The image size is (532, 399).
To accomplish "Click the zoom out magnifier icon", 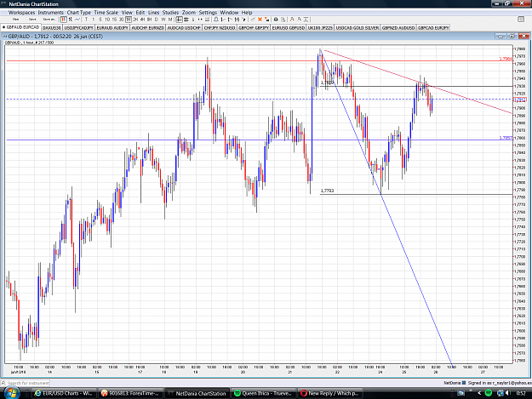I will click(x=300, y=20).
